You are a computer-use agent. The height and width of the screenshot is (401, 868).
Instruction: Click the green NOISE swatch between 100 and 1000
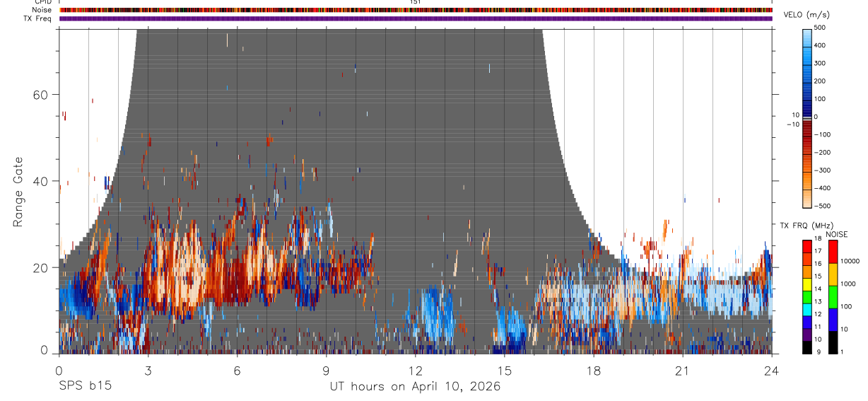(833, 297)
